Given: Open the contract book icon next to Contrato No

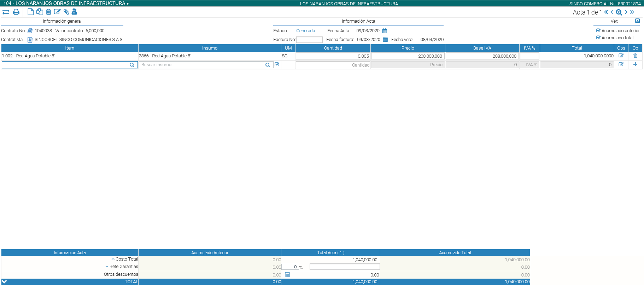Looking at the screenshot, I should coord(30,31).
